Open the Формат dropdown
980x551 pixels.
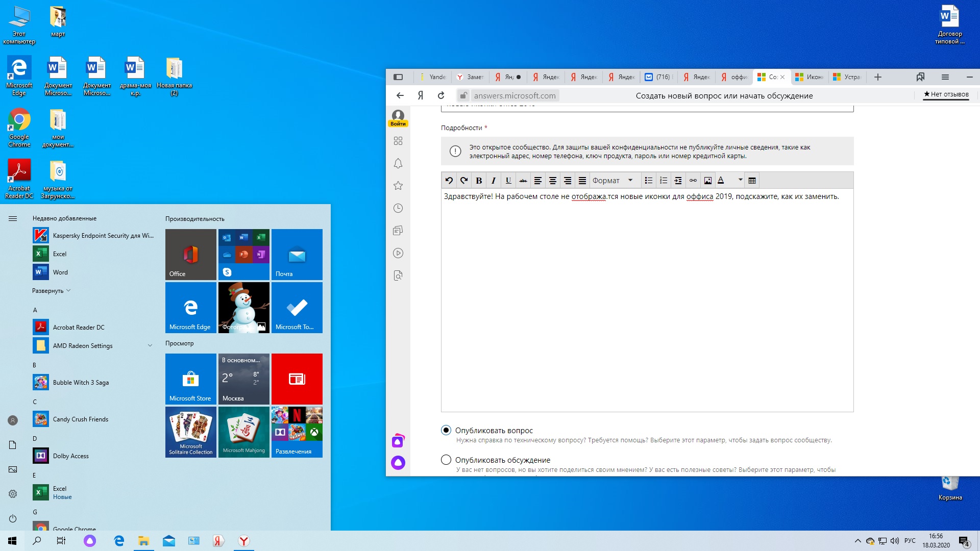(x=612, y=180)
